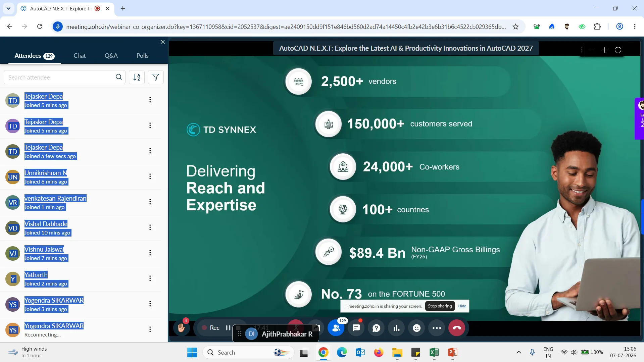Click the UN avatar of Unnikrishnan N

click(13, 177)
